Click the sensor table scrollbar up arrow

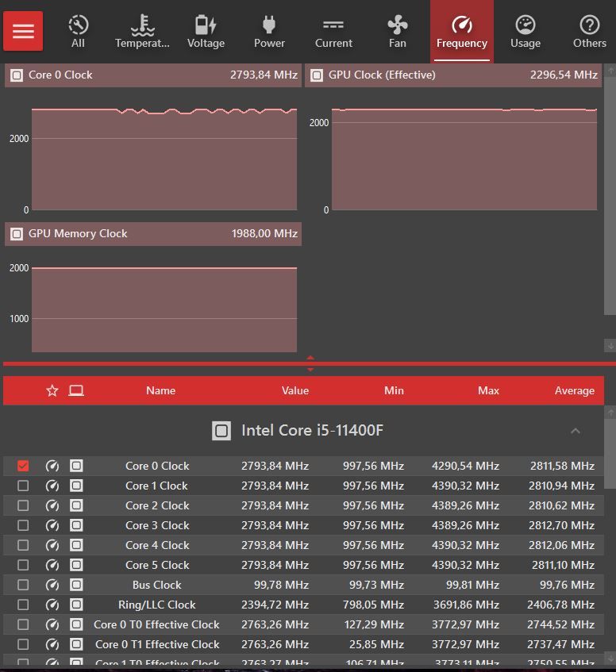coord(610,413)
